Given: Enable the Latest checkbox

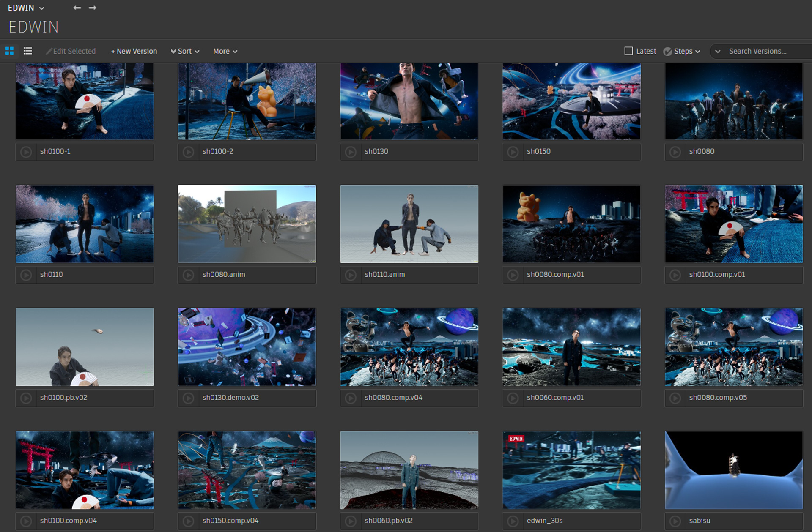Looking at the screenshot, I should (x=628, y=51).
